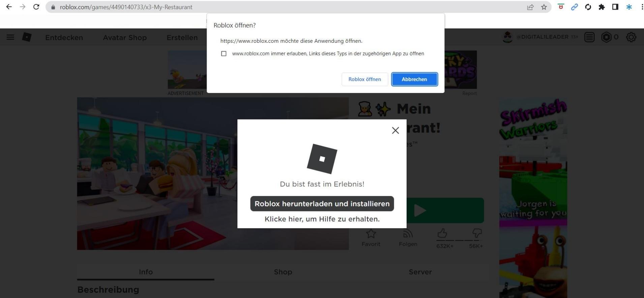Click the Beschreibung heading
Screen dimensions: 644x298
pyautogui.click(x=108, y=290)
